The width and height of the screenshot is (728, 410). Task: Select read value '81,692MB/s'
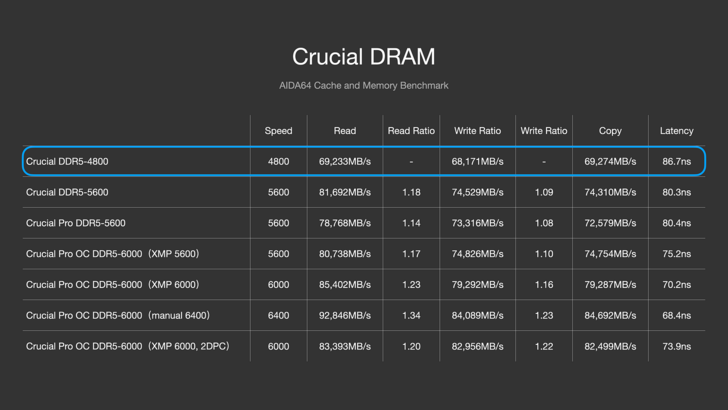click(x=345, y=192)
